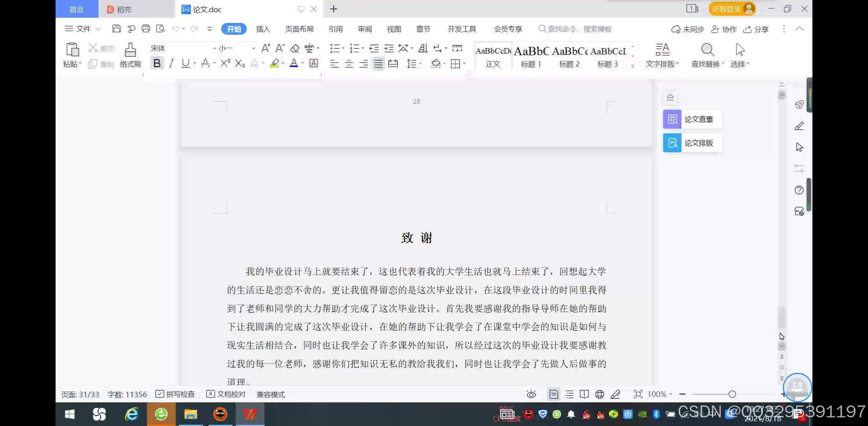The image size is (868, 426).
Task: Open 论文排版 thesis formatting
Action: tap(692, 143)
